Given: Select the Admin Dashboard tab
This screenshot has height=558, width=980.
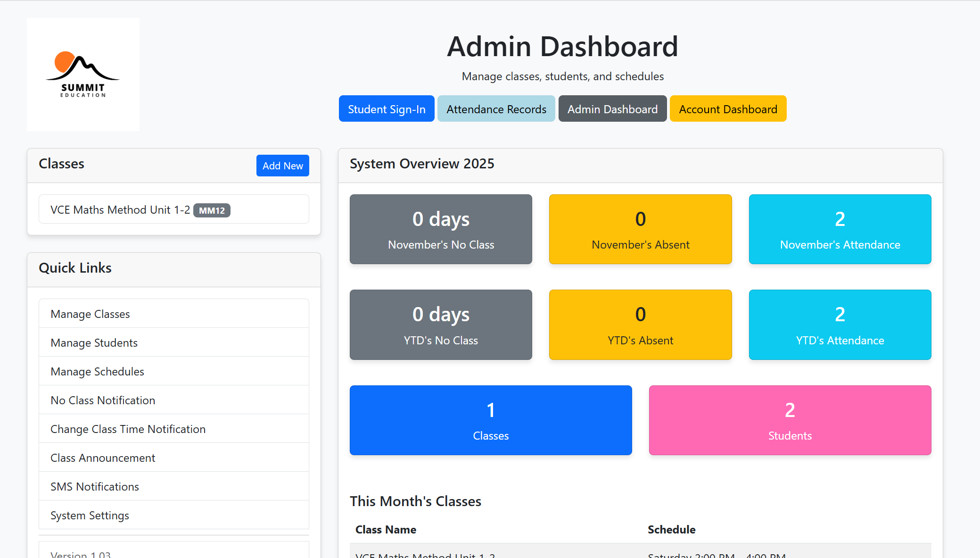Looking at the screenshot, I should (x=612, y=108).
